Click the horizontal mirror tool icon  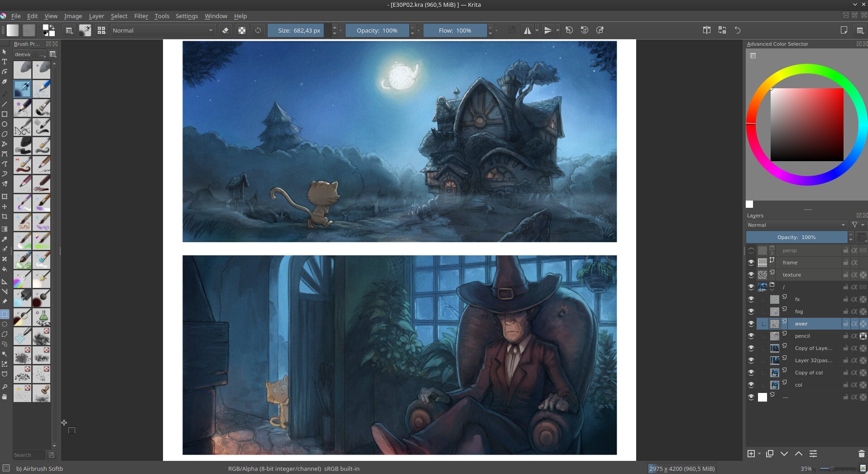(x=527, y=30)
